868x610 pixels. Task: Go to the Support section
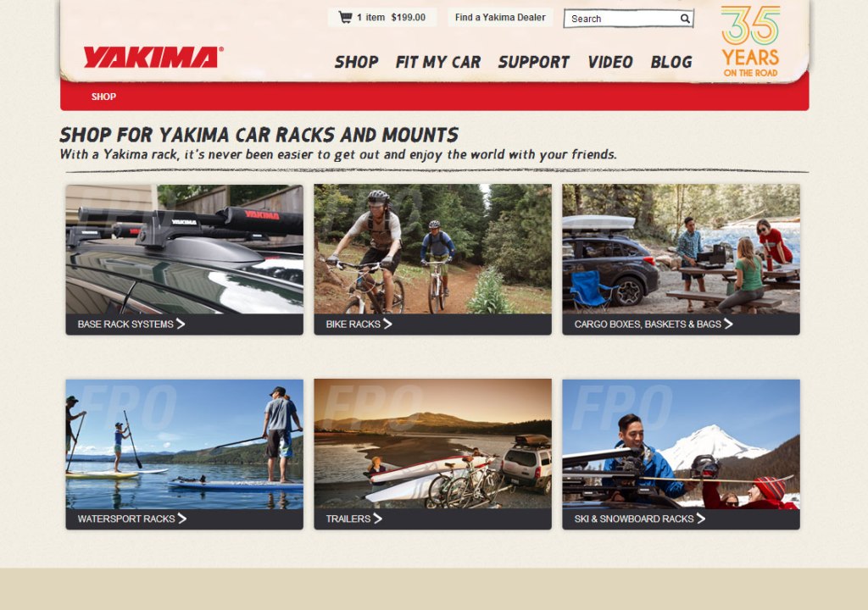pyautogui.click(x=534, y=62)
